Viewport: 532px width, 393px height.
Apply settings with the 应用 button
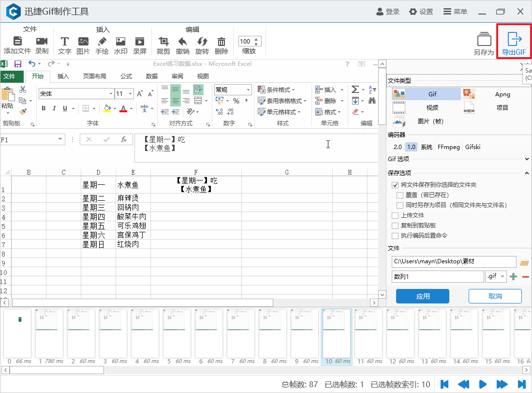pos(422,296)
